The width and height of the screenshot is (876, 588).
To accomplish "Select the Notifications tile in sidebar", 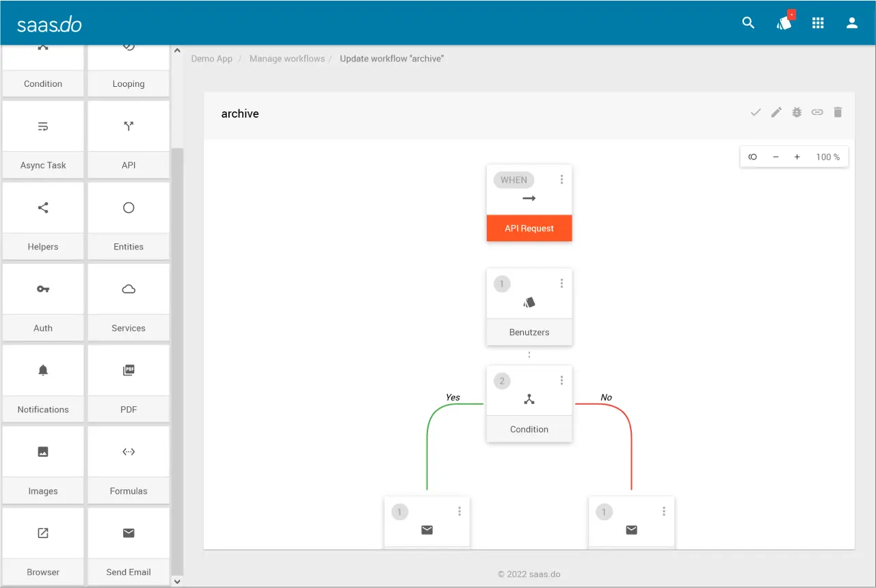I will click(x=43, y=383).
